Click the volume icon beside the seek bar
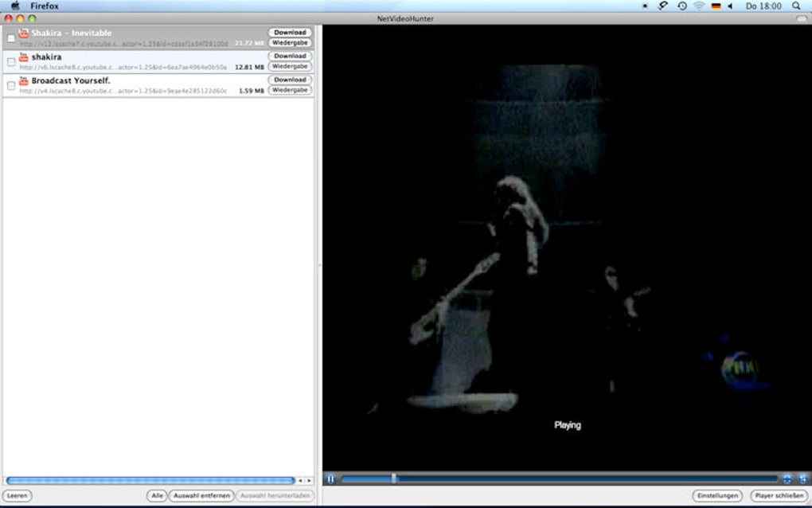The image size is (812, 508). pyautogui.click(x=787, y=479)
